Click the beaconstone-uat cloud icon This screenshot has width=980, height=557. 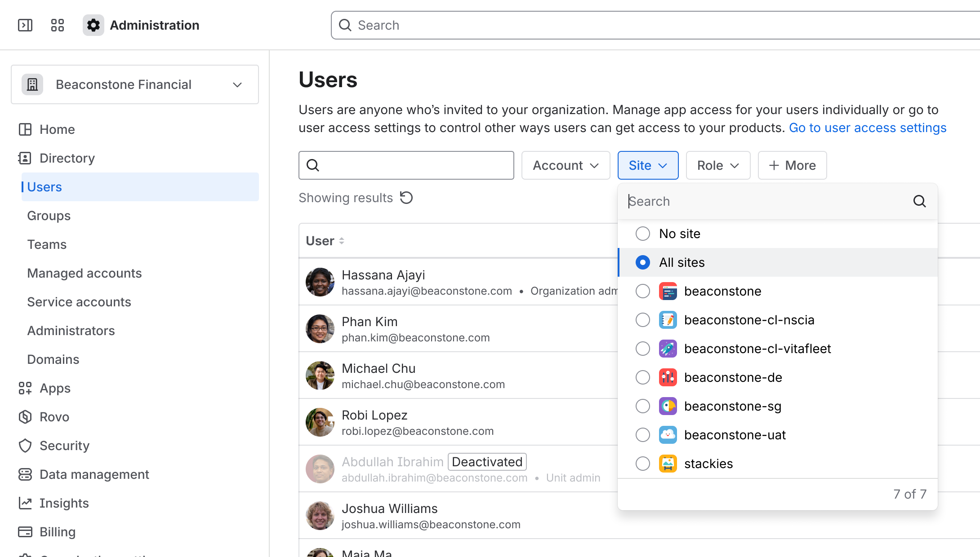pyautogui.click(x=668, y=435)
